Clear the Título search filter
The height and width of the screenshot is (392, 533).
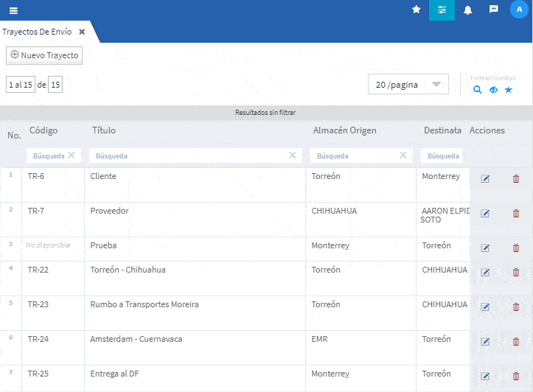(x=293, y=155)
